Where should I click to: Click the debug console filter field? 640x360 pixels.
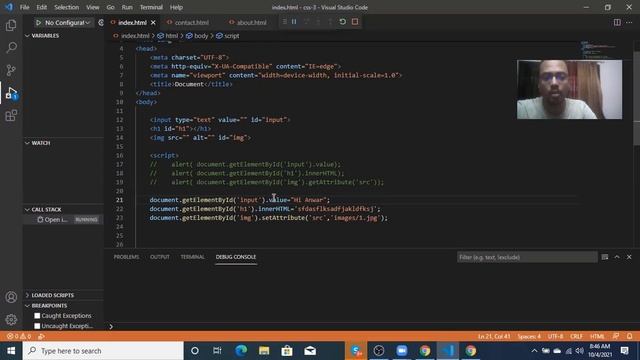coord(527,257)
